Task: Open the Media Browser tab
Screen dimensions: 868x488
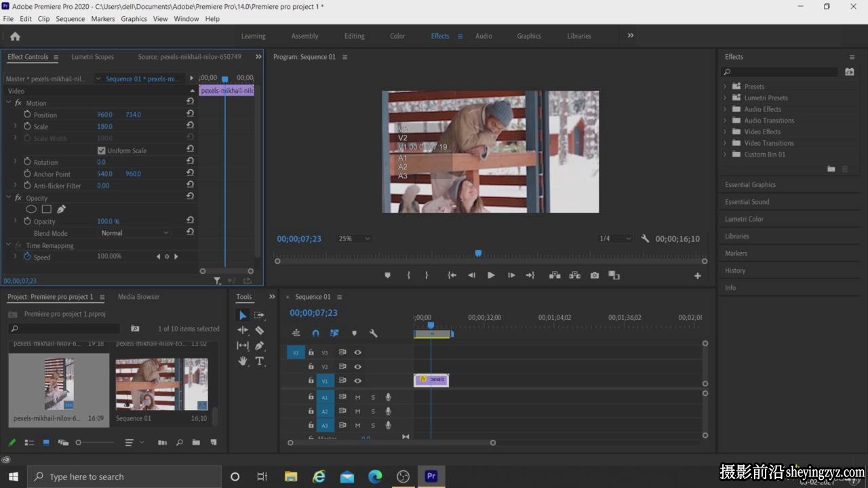Action: point(138,297)
